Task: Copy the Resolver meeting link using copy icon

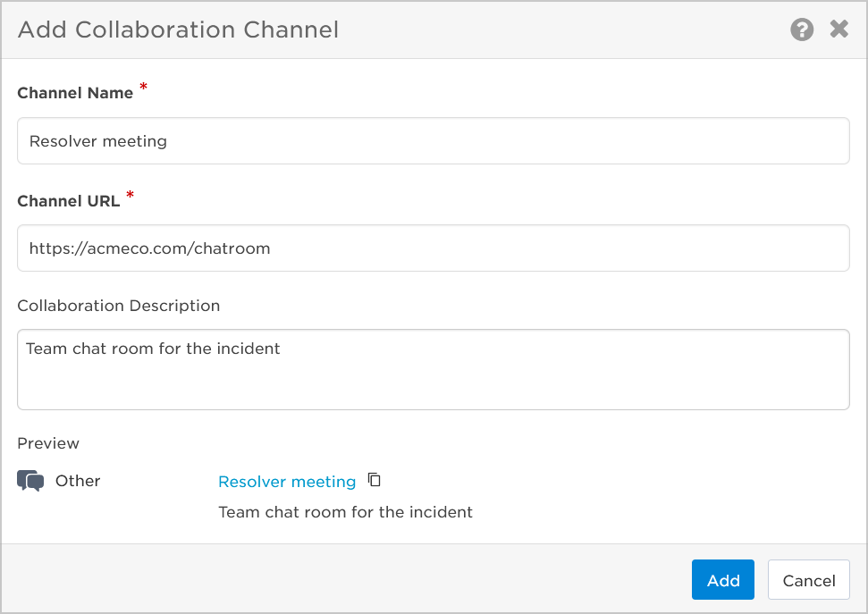Action: tap(375, 479)
